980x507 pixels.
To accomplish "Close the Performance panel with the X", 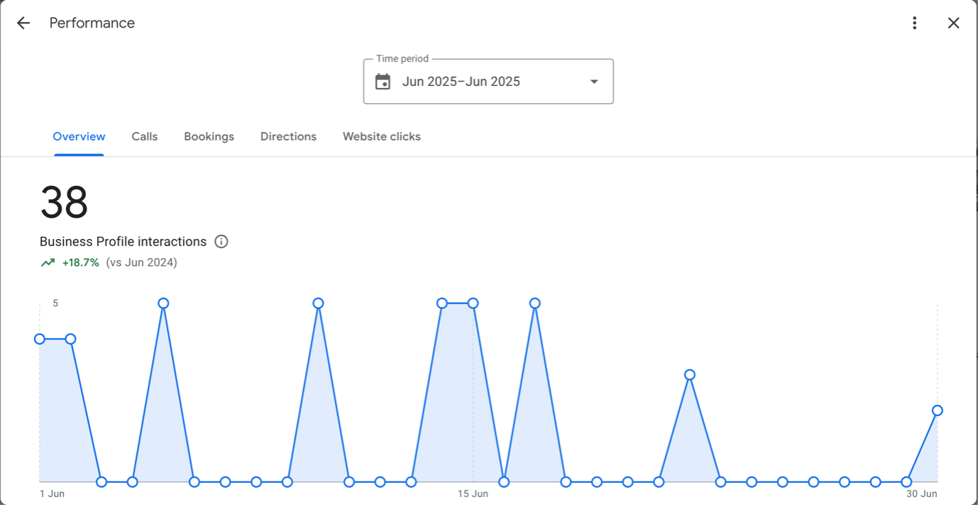I will [x=954, y=23].
